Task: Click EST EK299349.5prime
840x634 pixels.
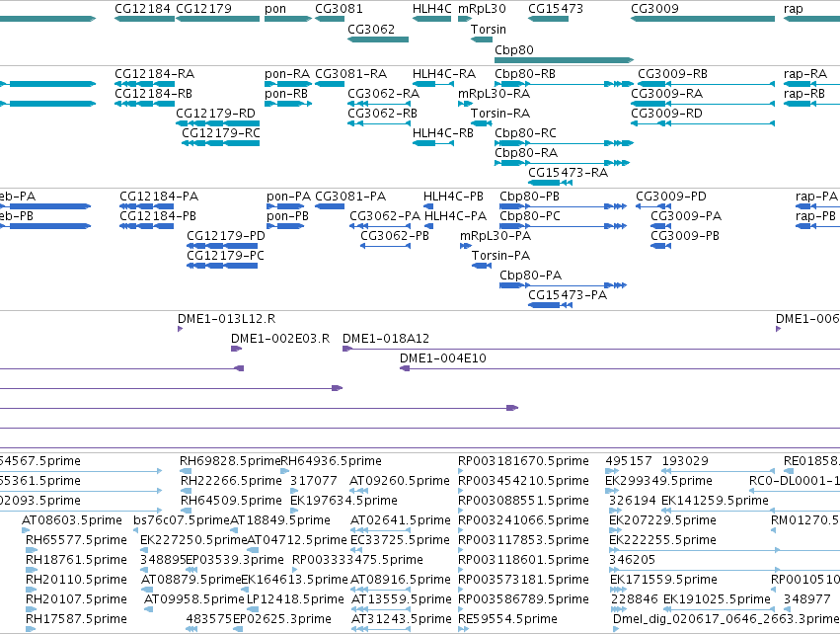Action: pyautogui.click(x=659, y=481)
